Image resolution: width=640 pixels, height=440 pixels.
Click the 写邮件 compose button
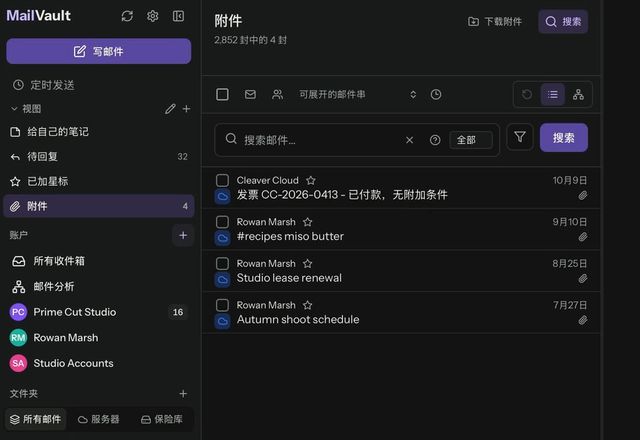point(98,51)
